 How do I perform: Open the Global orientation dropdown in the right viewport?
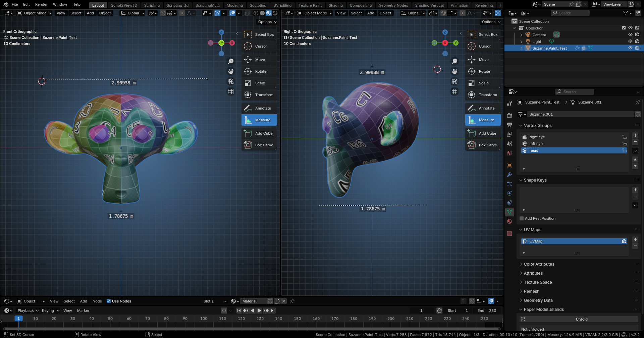[413, 13]
